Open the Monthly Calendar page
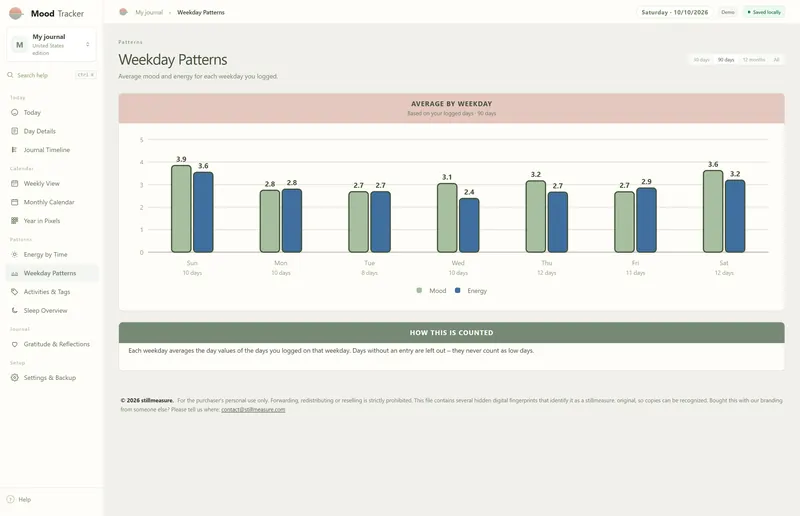The width and height of the screenshot is (800, 516). [x=52, y=202]
